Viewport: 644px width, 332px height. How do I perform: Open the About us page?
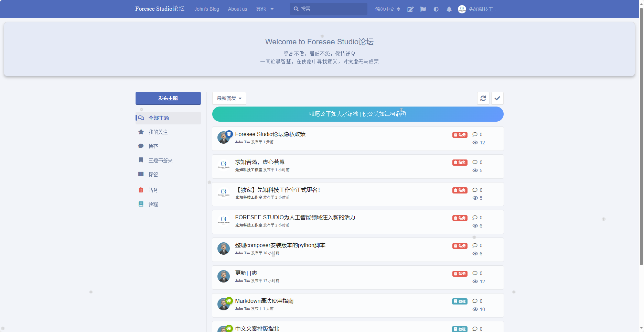pos(237,9)
